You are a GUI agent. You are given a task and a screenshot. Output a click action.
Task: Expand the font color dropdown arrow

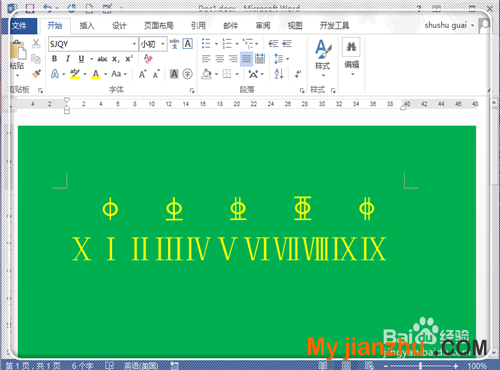(105, 74)
